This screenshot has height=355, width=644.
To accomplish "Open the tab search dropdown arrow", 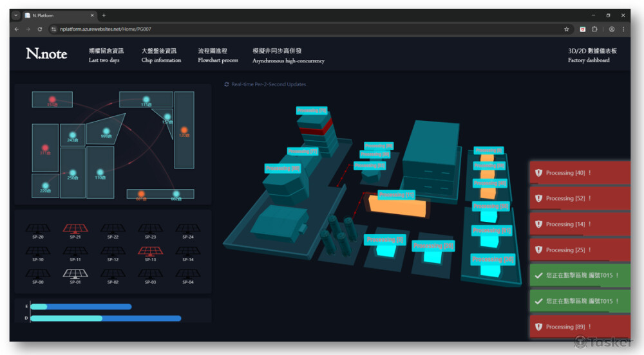I will tap(16, 15).
